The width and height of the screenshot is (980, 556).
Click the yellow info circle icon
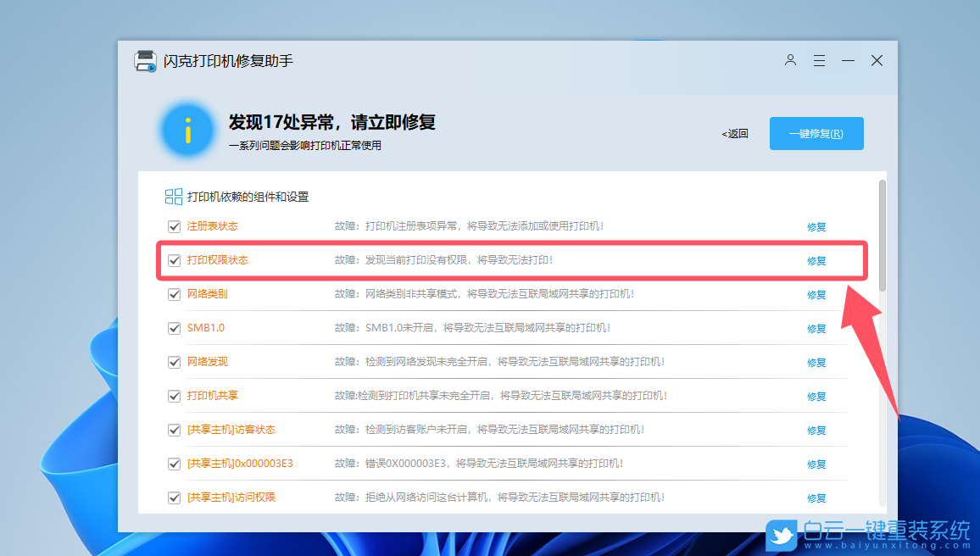(187, 131)
